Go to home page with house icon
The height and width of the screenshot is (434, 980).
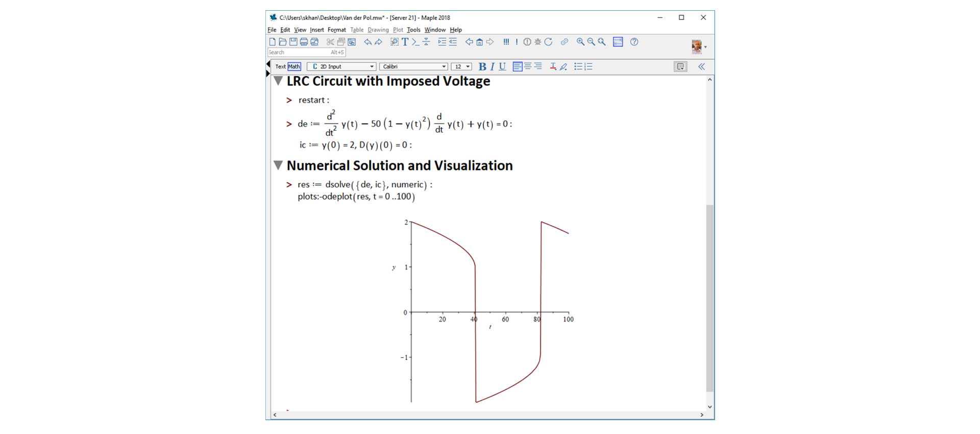479,42
